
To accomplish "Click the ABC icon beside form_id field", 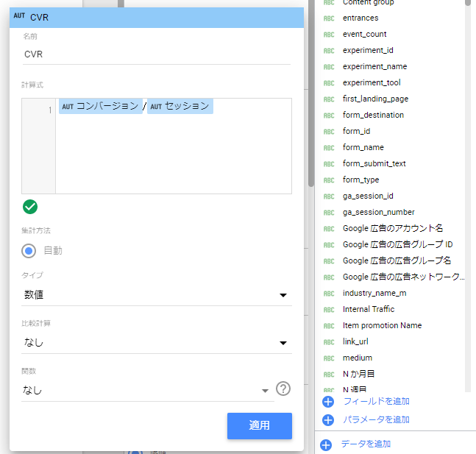I will [329, 131].
